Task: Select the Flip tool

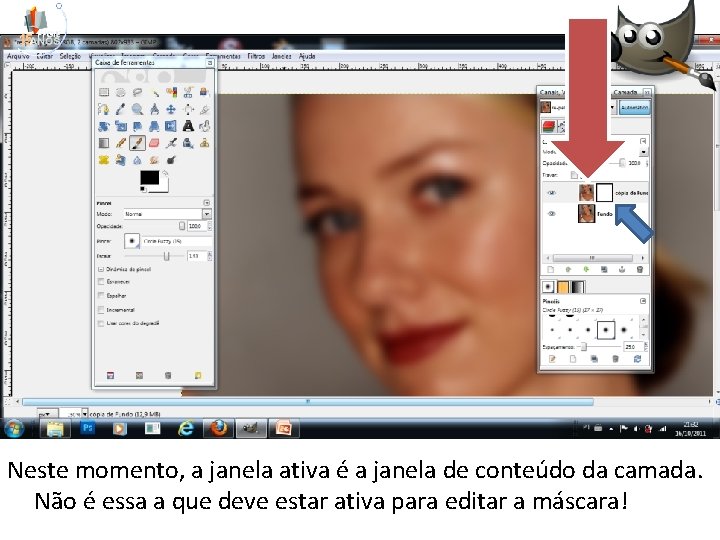Action: [171, 126]
